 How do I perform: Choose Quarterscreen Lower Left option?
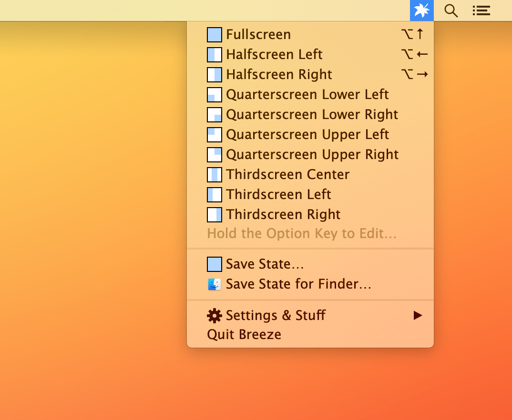click(307, 95)
